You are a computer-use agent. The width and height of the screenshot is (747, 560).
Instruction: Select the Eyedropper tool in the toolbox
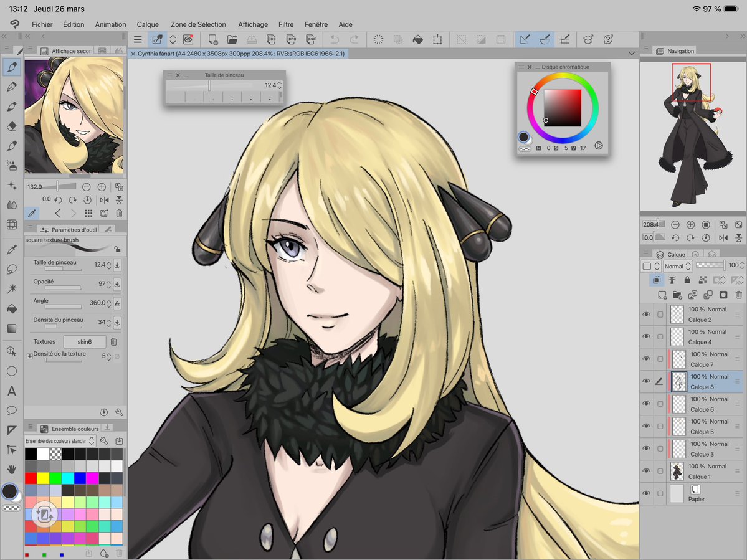tap(12, 249)
